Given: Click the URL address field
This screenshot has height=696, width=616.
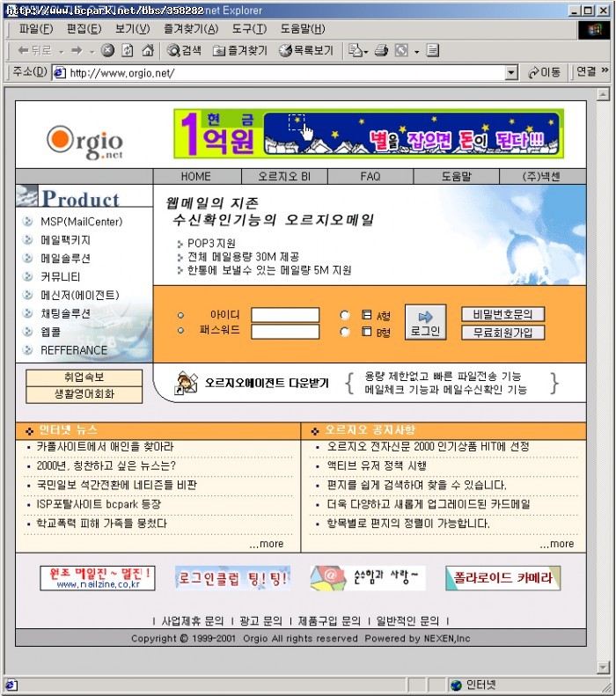Looking at the screenshot, I should click(x=286, y=72).
